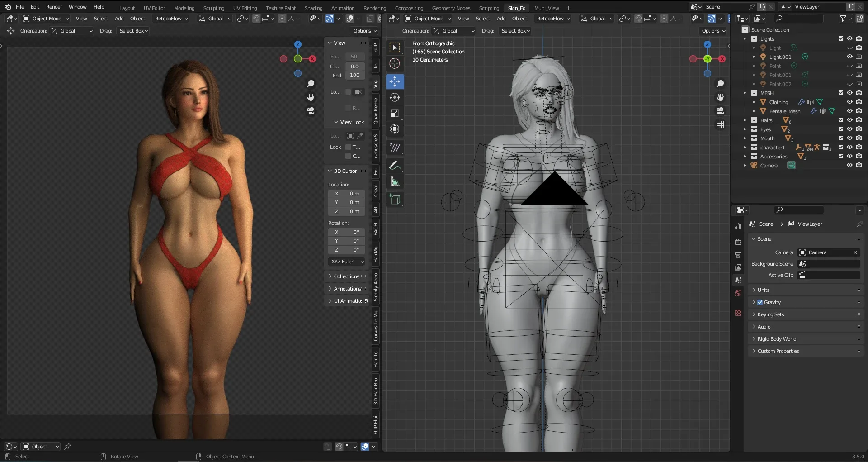Screen dimensions: 868x462
Task: Click the pan hand icon in the right viewport
Action: (720, 97)
